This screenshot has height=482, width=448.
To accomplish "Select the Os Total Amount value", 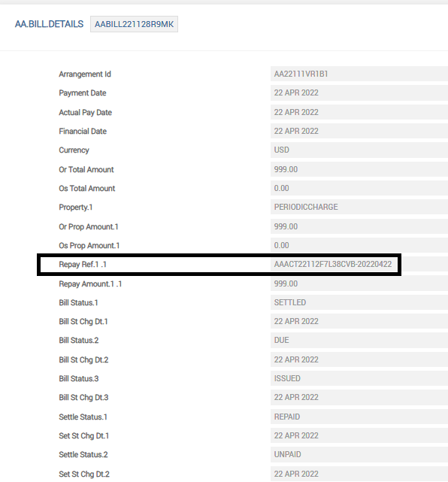I will pyautogui.click(x=359, y=188).
